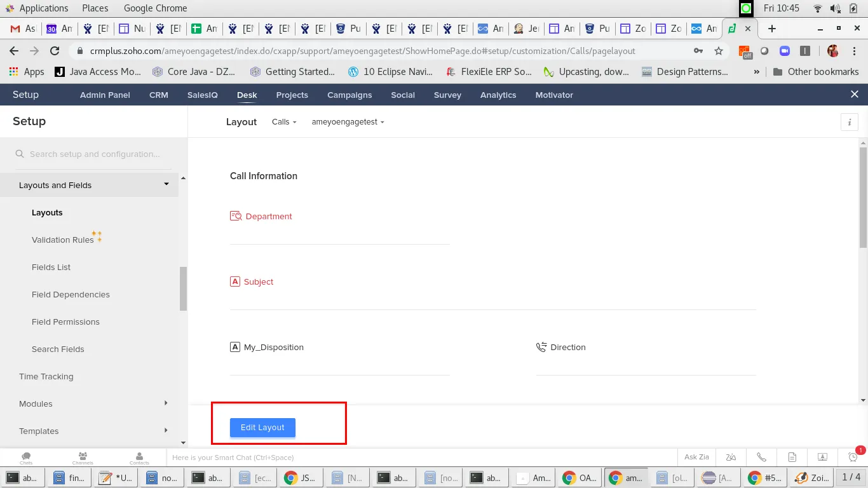
Task: Bookmark this page with the star icon
Action: pos(719,51)
